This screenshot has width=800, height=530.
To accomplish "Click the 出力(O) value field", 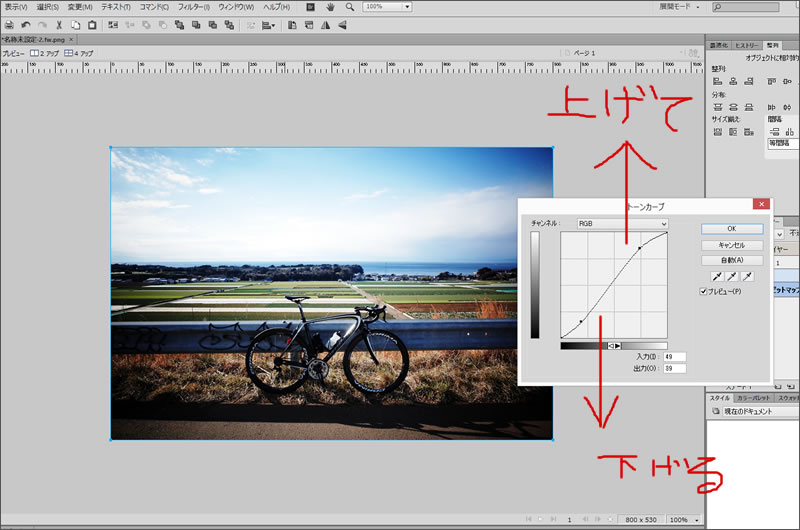I will pos(674,368).
